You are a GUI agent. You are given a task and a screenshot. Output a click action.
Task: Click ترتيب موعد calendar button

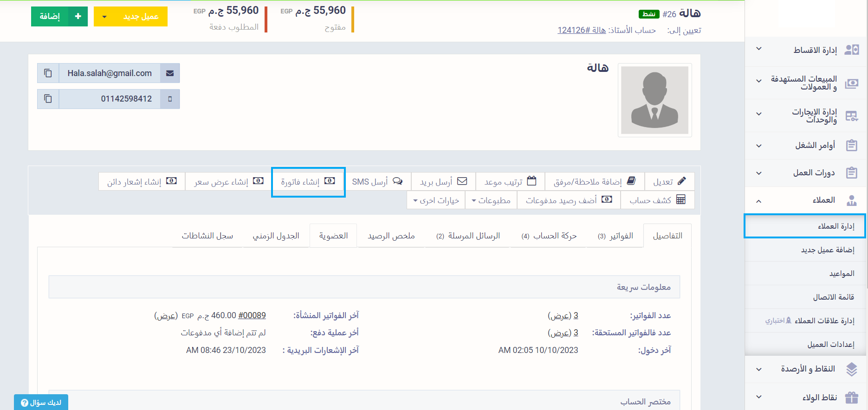(510, 181)
